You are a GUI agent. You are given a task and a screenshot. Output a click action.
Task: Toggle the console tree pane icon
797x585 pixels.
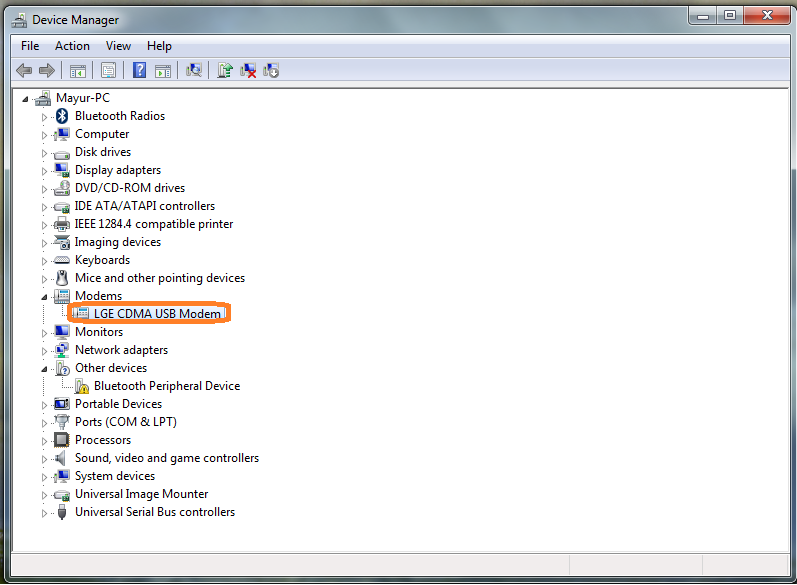coord(78,71)
